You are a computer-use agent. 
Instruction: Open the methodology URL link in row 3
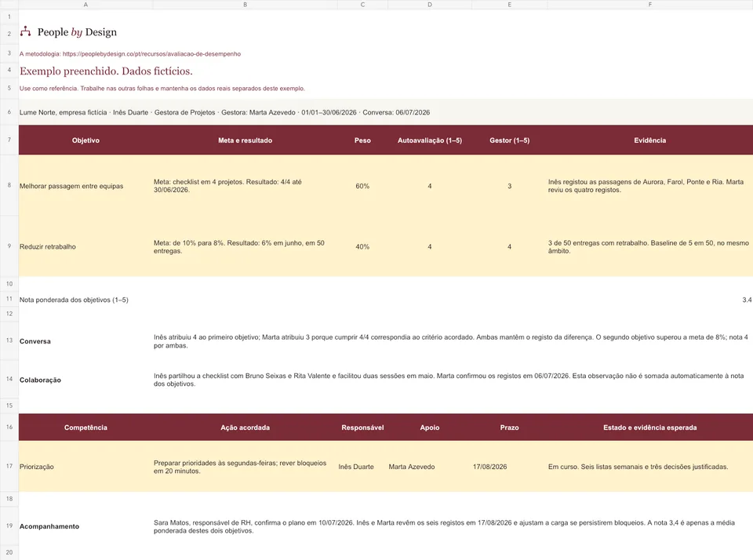151,54
